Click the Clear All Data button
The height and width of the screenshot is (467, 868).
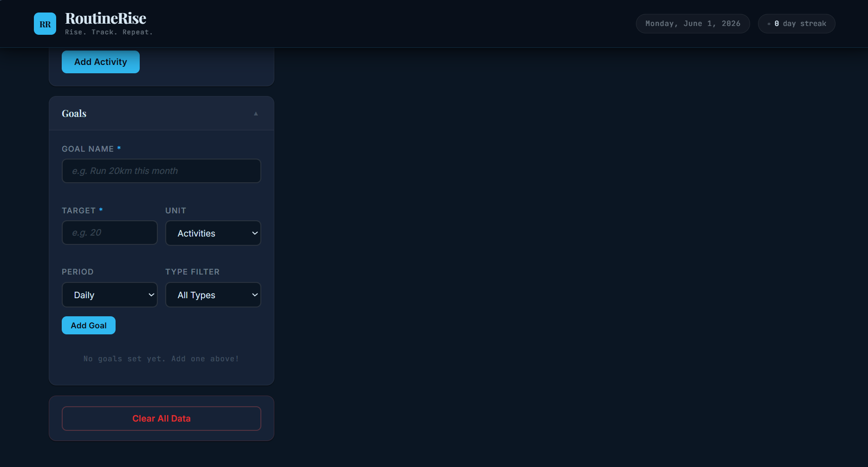point(162,418)
